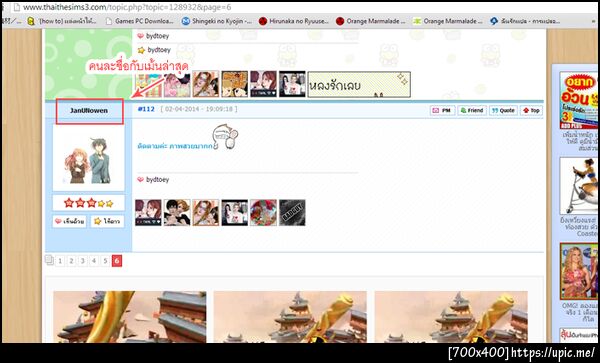
Task: Click the give-star button under the avatar
Action: [108, 221]
